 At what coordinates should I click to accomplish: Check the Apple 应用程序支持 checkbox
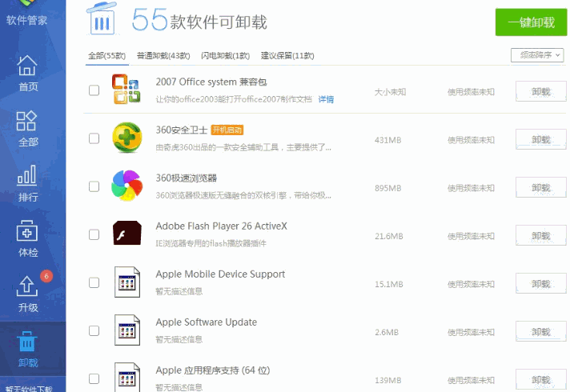click(x=94, y=378)
